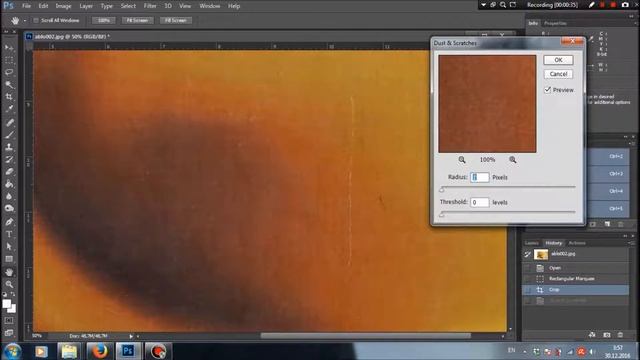Change screen mode icon in toolbox
Viewport: 640px width, 360px height.
point(9,333)
